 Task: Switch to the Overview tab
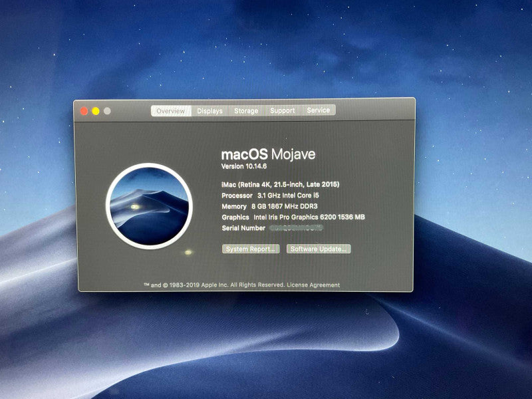pyautogui.click(x=171, y=111)
